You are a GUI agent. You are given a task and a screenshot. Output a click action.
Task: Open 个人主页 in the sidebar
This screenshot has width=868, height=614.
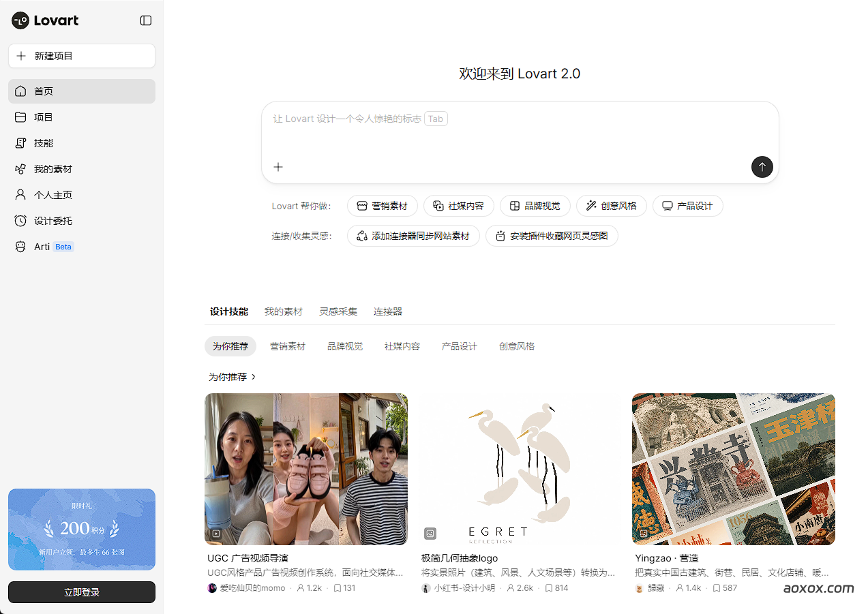pos(82,195)
